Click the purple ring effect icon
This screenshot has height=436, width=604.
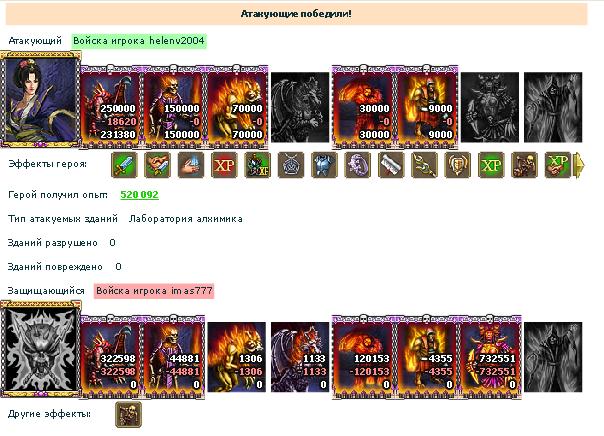click(357, 165)
